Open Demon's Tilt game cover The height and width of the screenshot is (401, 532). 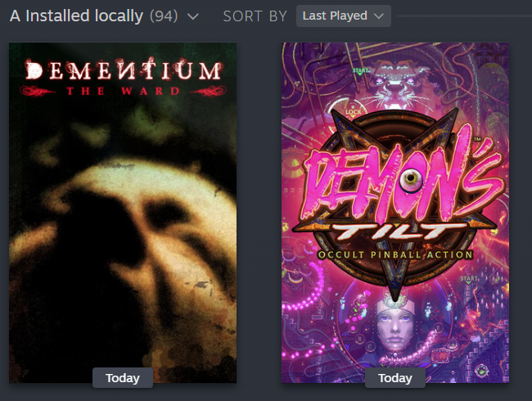[395, 213]
